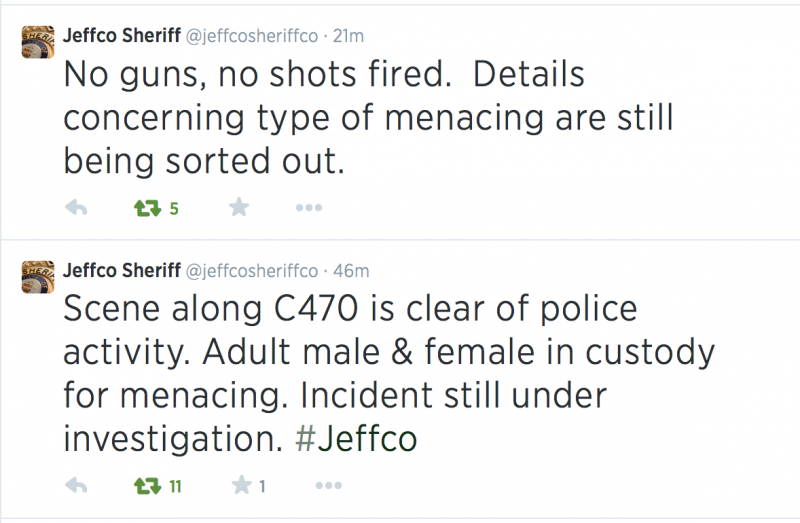800x523 pixels.
Task: Retweet the 'No guns, no shots fired' tweet
Action: coord(147,208)
